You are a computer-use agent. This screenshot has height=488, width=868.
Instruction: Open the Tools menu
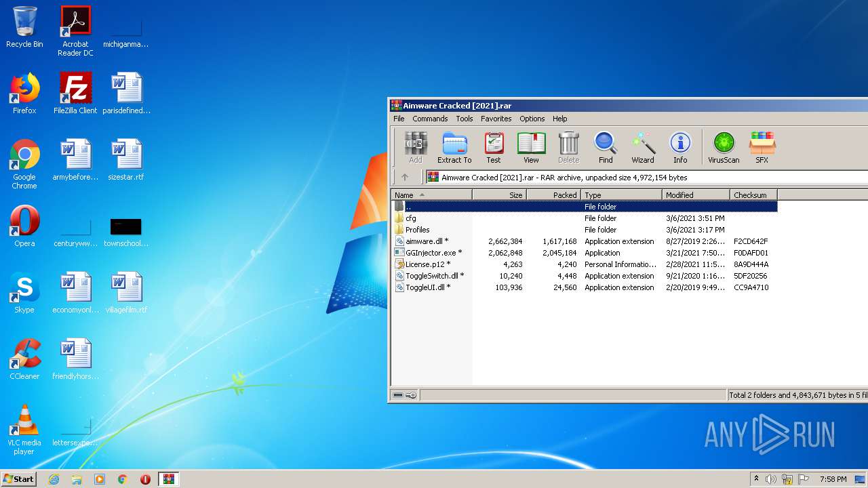coord(465,119)
